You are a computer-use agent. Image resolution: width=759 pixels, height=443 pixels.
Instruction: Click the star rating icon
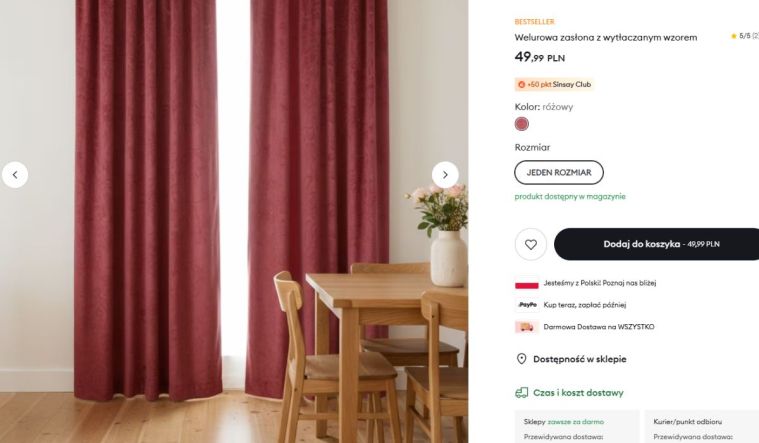coord(733,36)
